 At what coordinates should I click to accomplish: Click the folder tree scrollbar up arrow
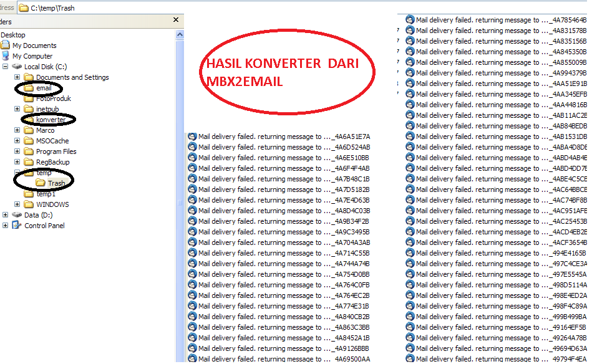[180, 34]
